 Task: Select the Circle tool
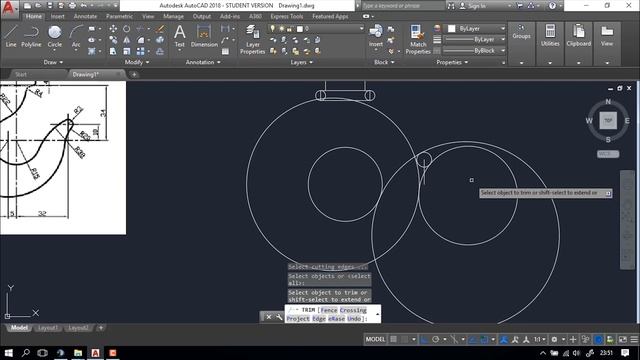coord(55,36)
